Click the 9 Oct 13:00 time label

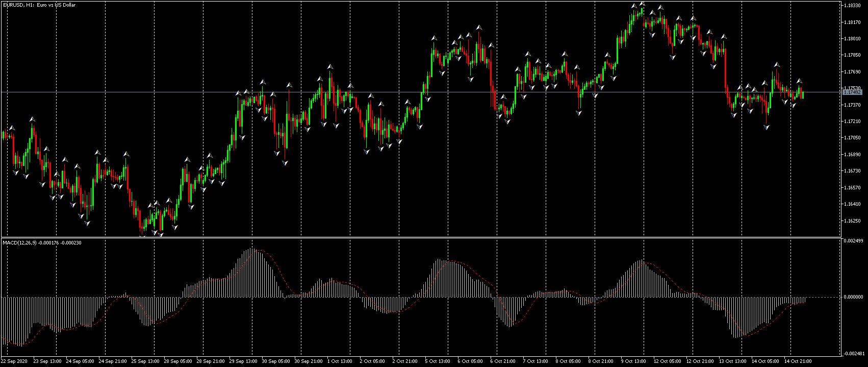634,361
